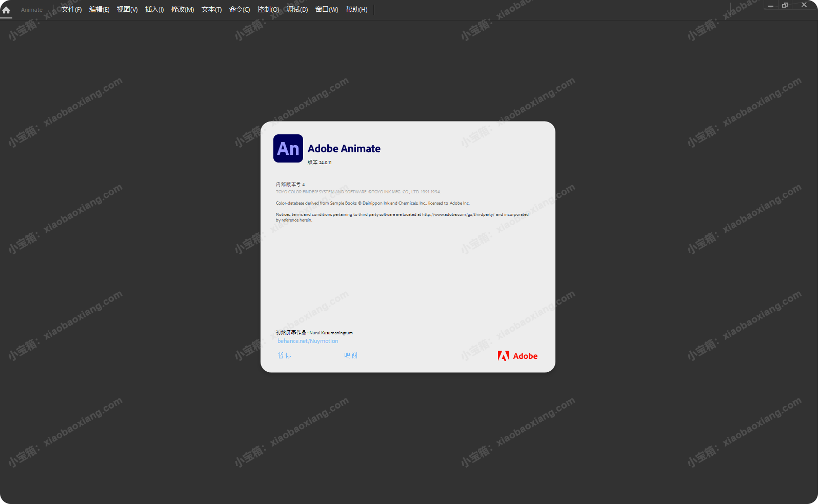The width and height of the screenshot is (818, 504).
Task: Restore down the Animate window
Action: pos(785,5)
